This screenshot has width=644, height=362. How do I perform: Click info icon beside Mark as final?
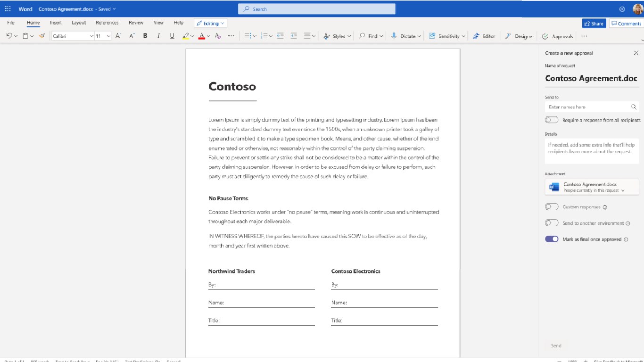click(626, 239)
